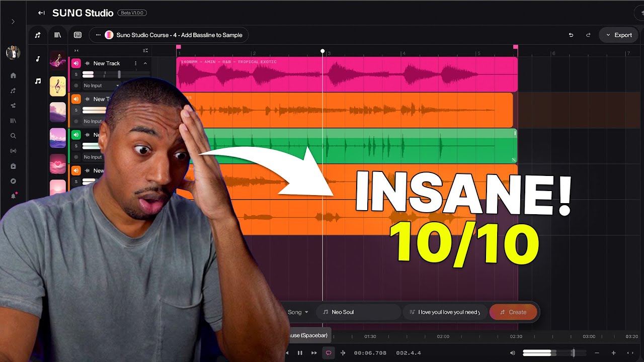The height and width of the screenshot is (362, 644).
Task: Go back using the arrow beside SUNO Studio
Action: [41, 13]
